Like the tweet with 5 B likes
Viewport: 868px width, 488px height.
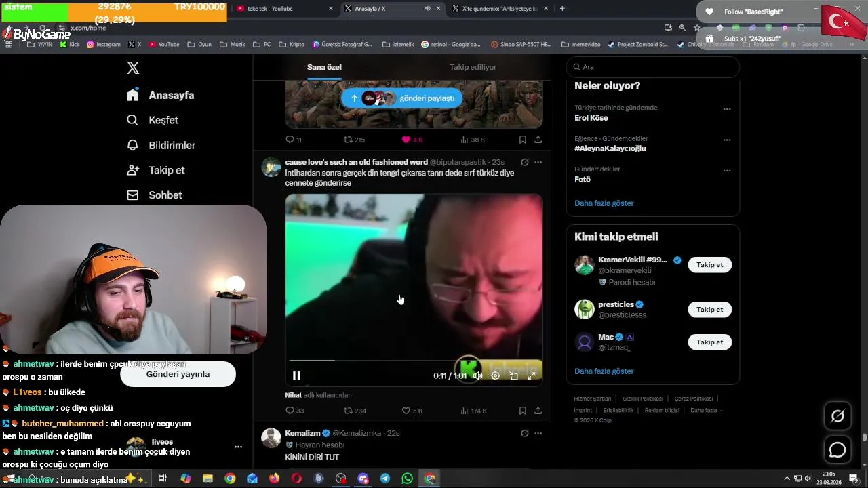412,411
